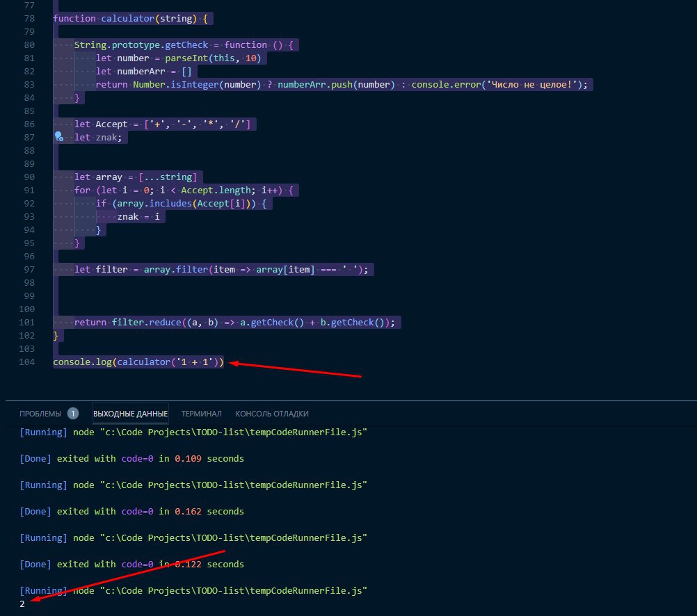Click the problems count badge showing 1
697x616 pixels.
click(x=73, y=414)
